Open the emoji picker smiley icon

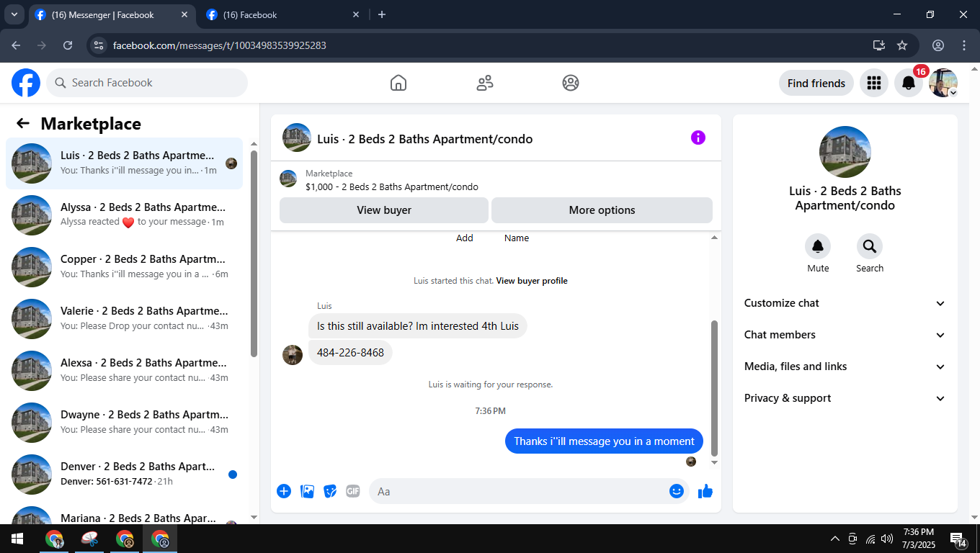[x=676, y=491]
